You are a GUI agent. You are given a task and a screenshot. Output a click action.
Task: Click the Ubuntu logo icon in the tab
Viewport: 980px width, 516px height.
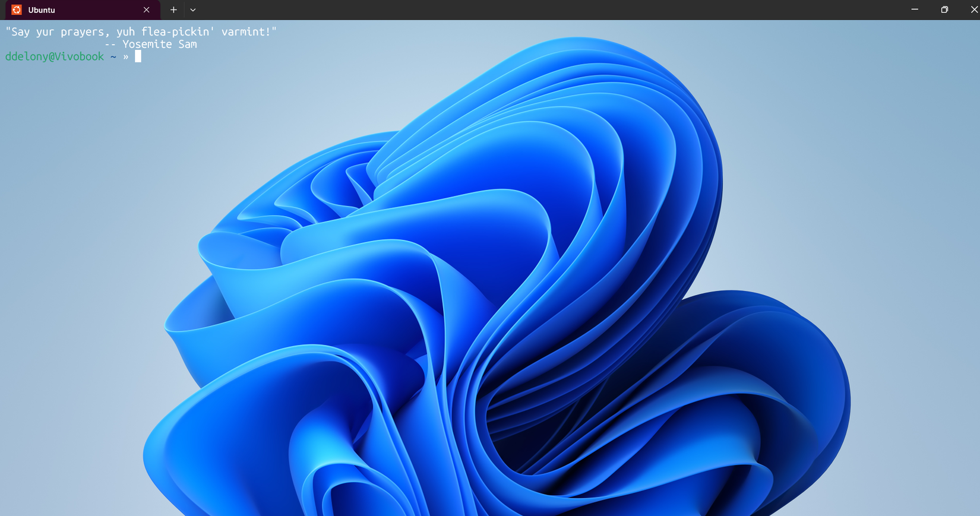[x=17, y=10]
